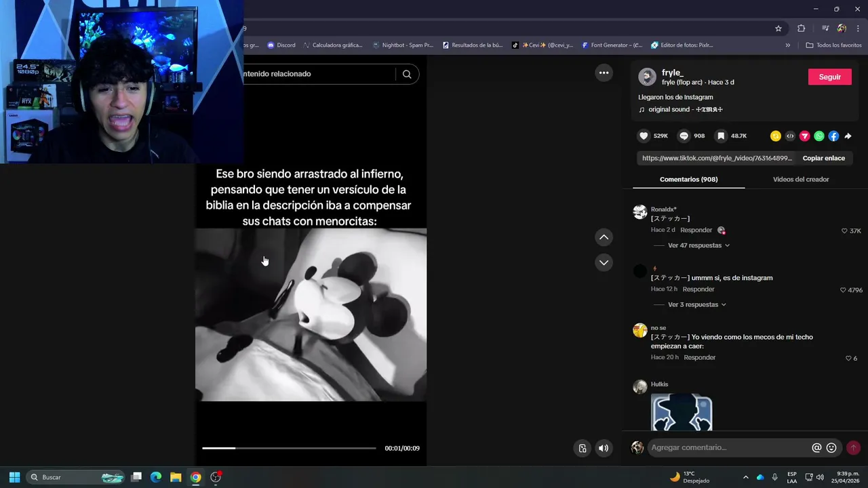Show hidden system tray icons chevron
868x488 pixels.
tap(746, 477)
